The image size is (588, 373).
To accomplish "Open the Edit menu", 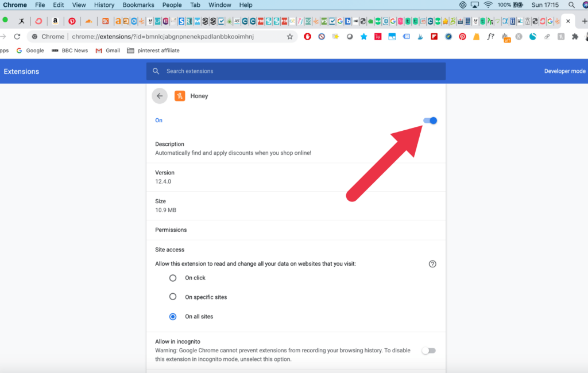I will pos(58,5).
